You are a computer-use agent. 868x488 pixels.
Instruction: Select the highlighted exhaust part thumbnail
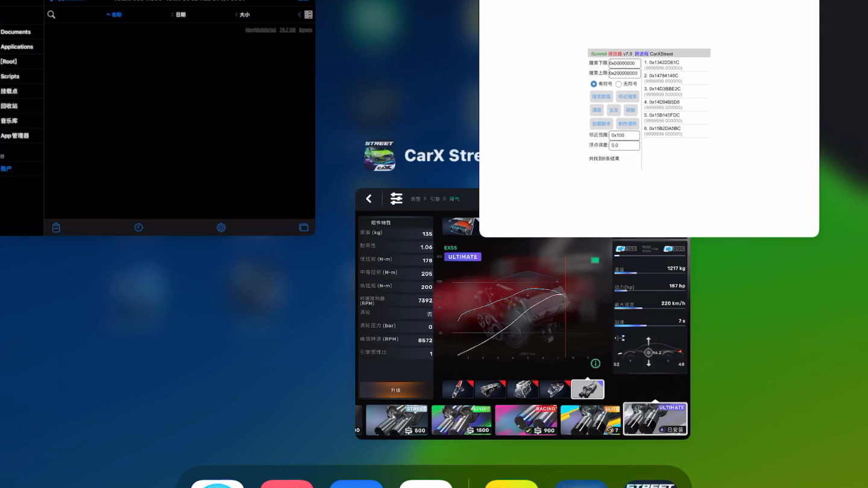coord(588,389)
